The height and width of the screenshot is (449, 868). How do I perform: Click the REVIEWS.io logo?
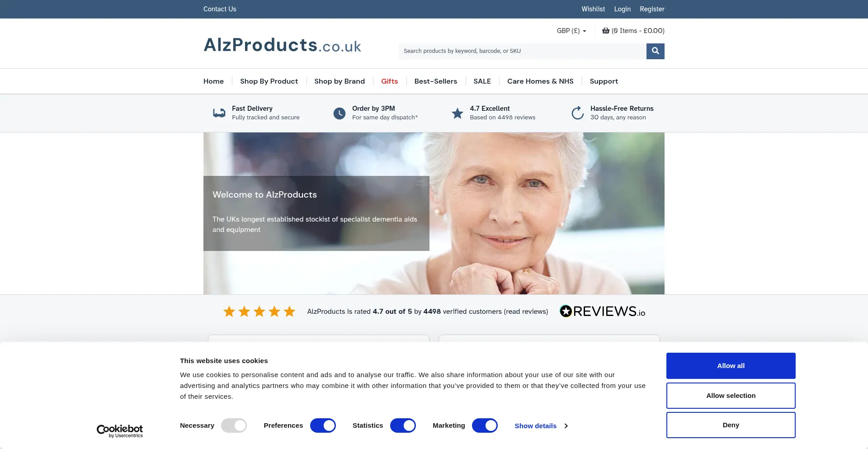point(602,311)
